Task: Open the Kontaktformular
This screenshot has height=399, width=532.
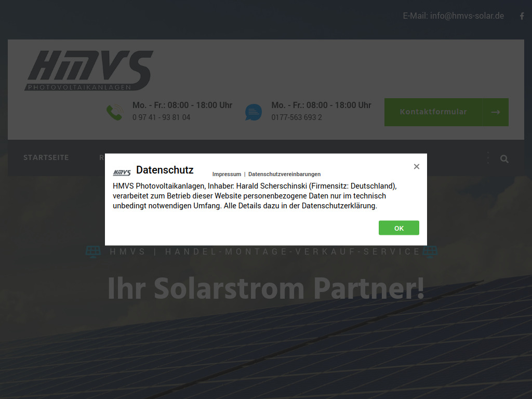Action: click(x=434, y=112)
